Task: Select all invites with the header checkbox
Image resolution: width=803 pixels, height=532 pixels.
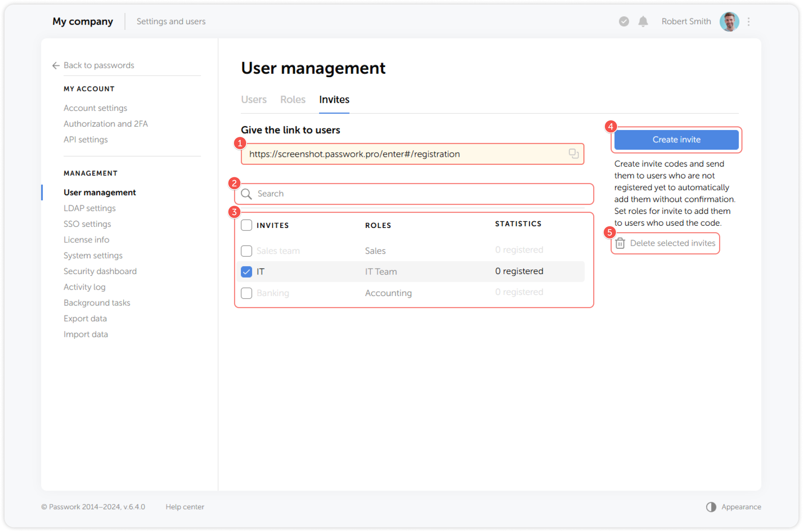Action: click(246, 225)
